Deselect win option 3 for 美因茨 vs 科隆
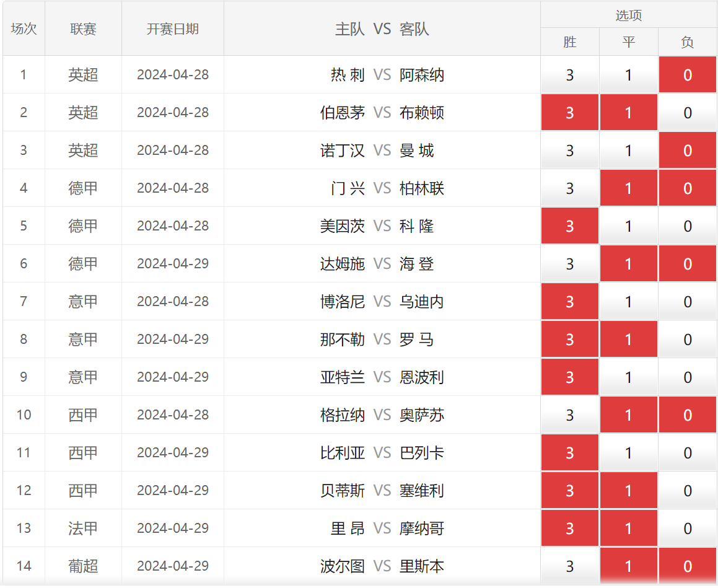The width and height of the screenshot is (718, 588). click(570, 226)
